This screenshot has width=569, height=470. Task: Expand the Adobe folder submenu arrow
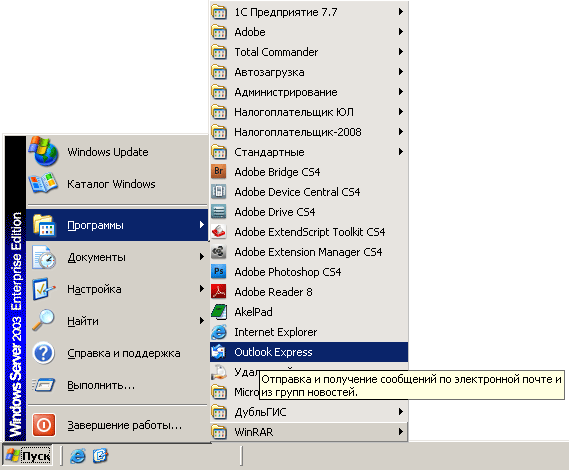click(401, 32)
